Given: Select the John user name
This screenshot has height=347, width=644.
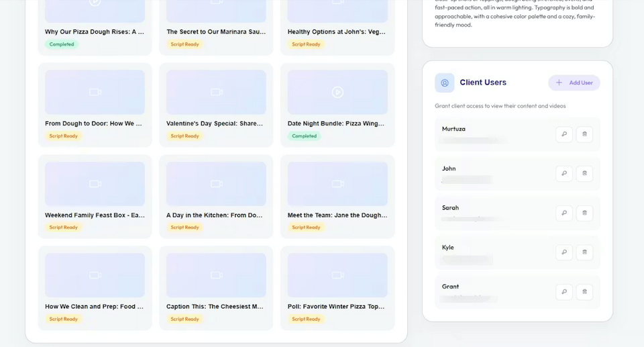Looking at the screenshot, I should click(449, 168).
